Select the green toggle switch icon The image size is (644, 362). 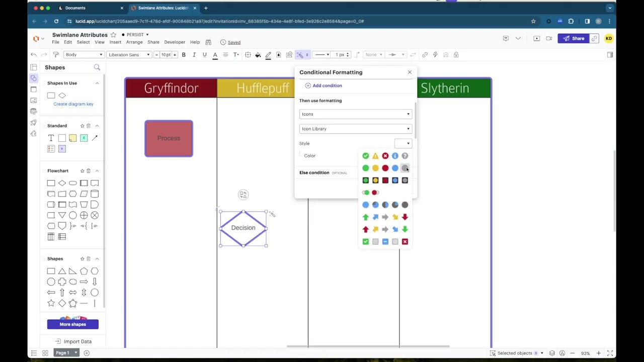point(366,193)
